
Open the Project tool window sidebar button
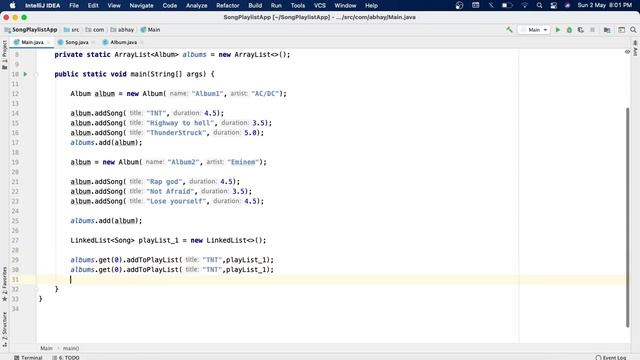point(4,54)
